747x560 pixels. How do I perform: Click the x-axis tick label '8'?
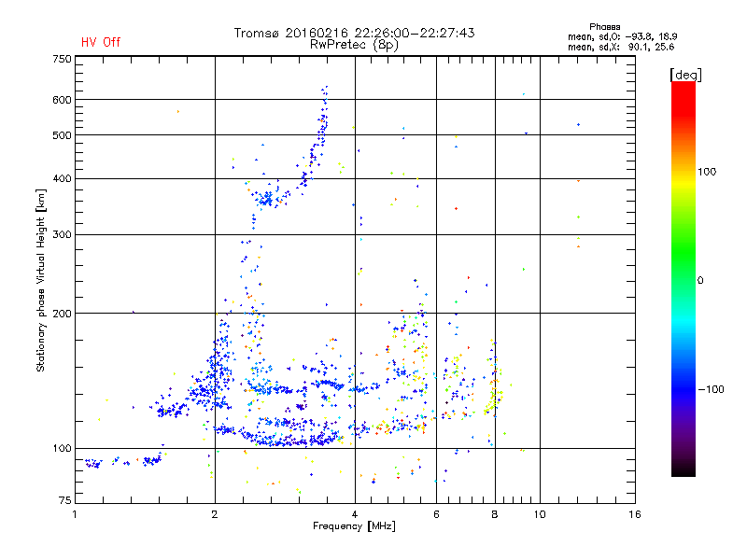495,514
